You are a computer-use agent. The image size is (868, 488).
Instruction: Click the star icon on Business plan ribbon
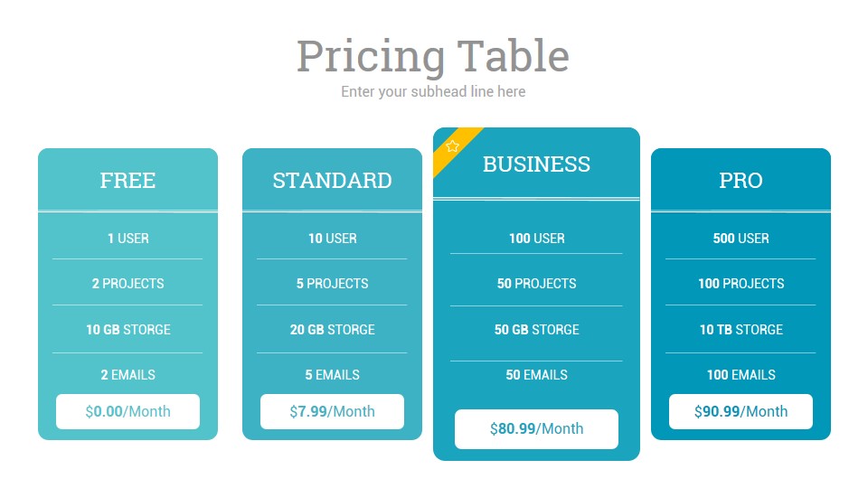(452, 146)
